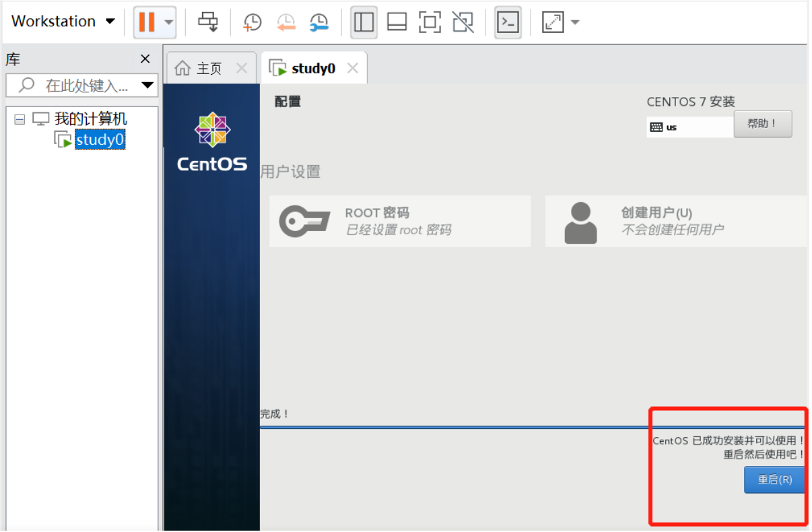Viewport: 812px width, 532px height.
Task: Click the CENTOS 7 安装 title text
Action: pyautogui.click(x=691, y=102)
